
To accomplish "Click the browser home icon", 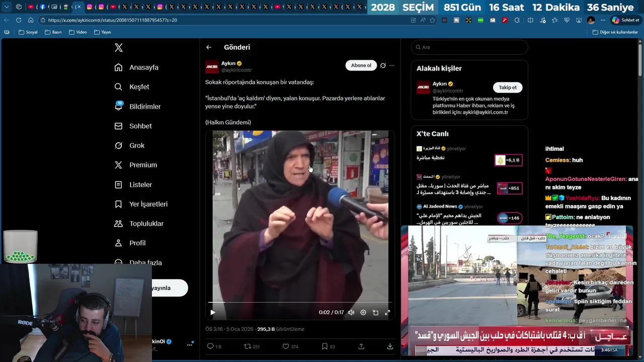I will point(31,20).
